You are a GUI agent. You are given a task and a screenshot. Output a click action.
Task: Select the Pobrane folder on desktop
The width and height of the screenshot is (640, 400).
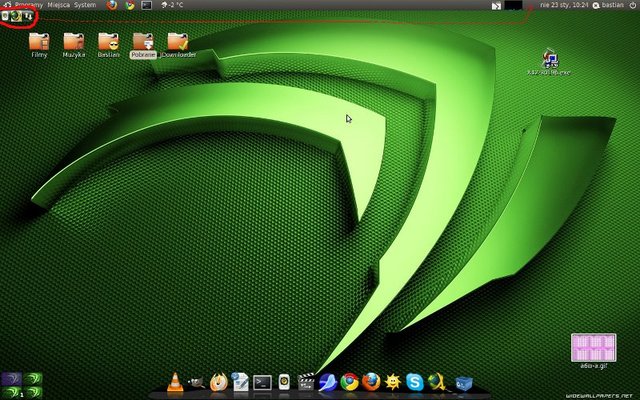tap(143, 45)
